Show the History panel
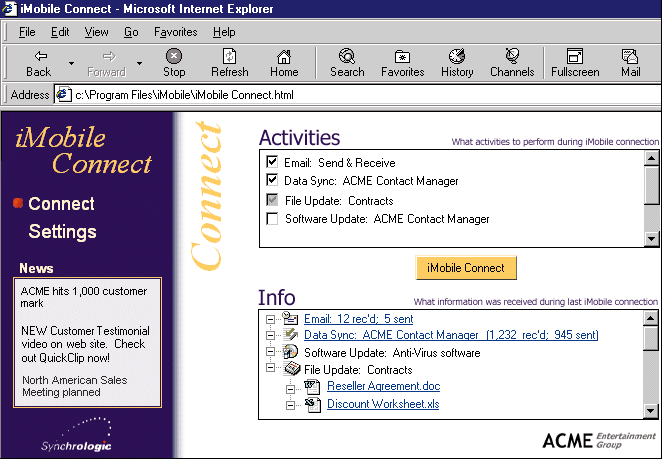The height and width of the screenshot is (459, 662). (457, 63)
